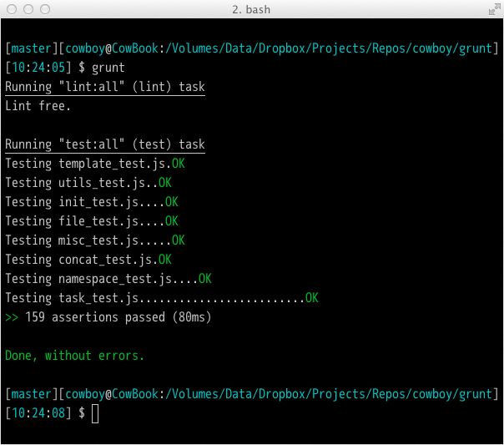This screenshot has width=504, height=445.
Task: Click the first timestamp 10:24:05
Action: pos(38,68)
